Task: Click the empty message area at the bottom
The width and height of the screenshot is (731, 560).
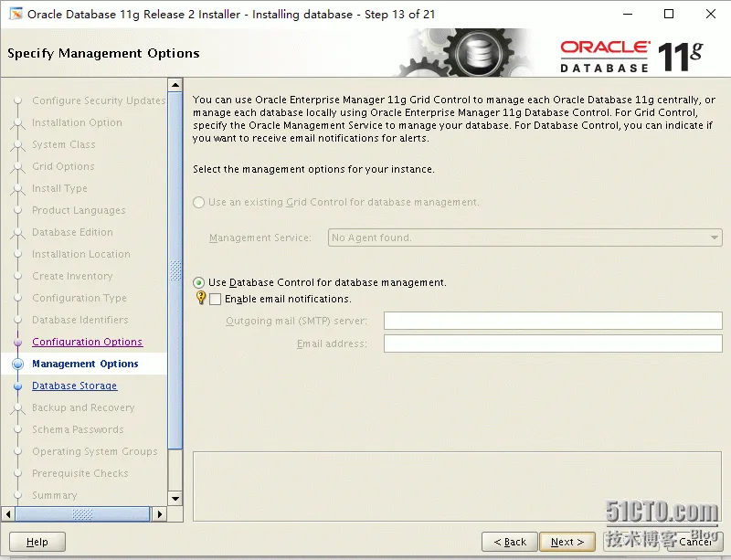Action: 457,486
